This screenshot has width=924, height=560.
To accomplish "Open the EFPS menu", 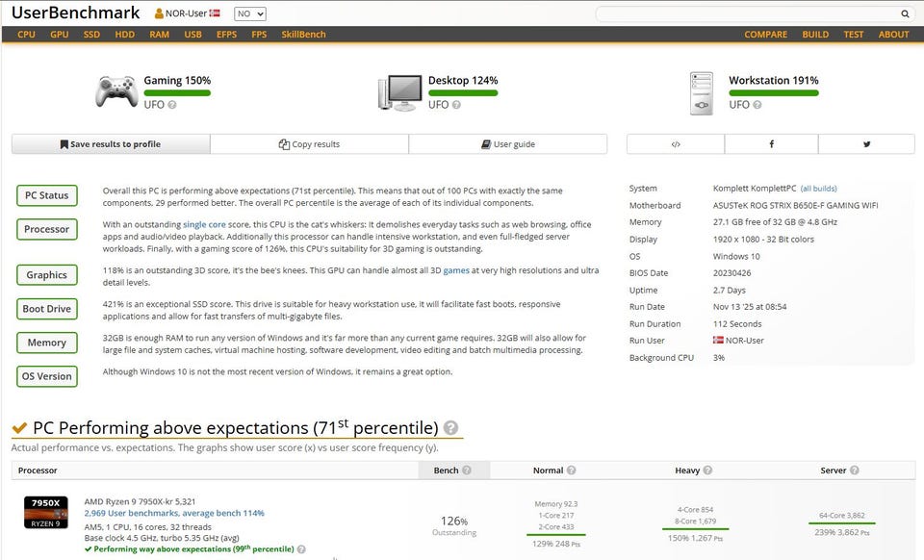I will point(226,34).
